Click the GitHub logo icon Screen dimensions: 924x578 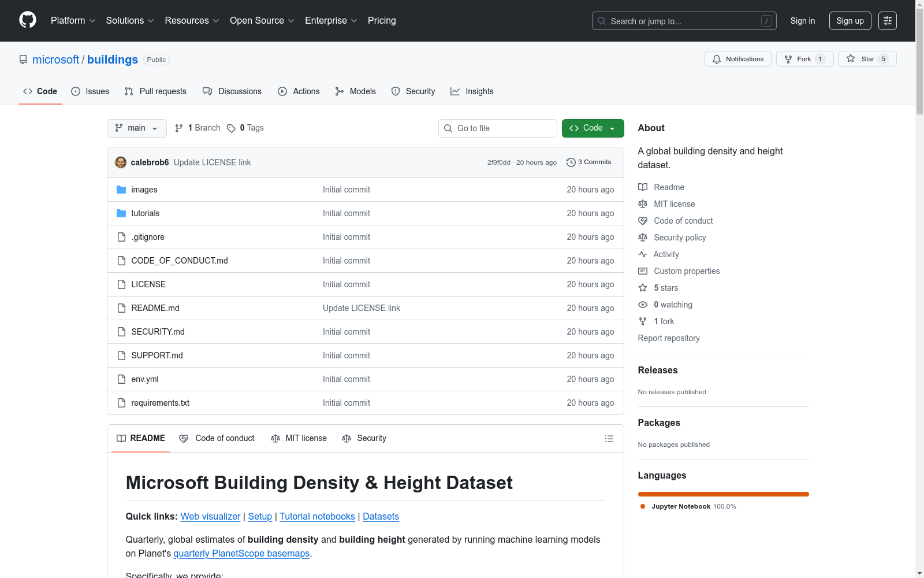(28, 20)
